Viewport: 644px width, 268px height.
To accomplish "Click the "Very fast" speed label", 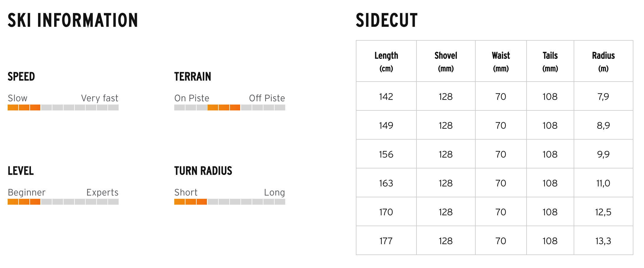I will point(99,98).
